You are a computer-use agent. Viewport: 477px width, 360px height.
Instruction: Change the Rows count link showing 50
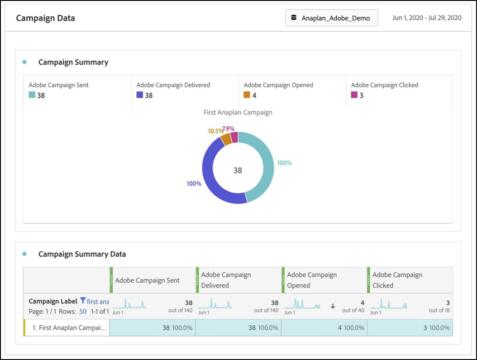(x=83, y=311)
